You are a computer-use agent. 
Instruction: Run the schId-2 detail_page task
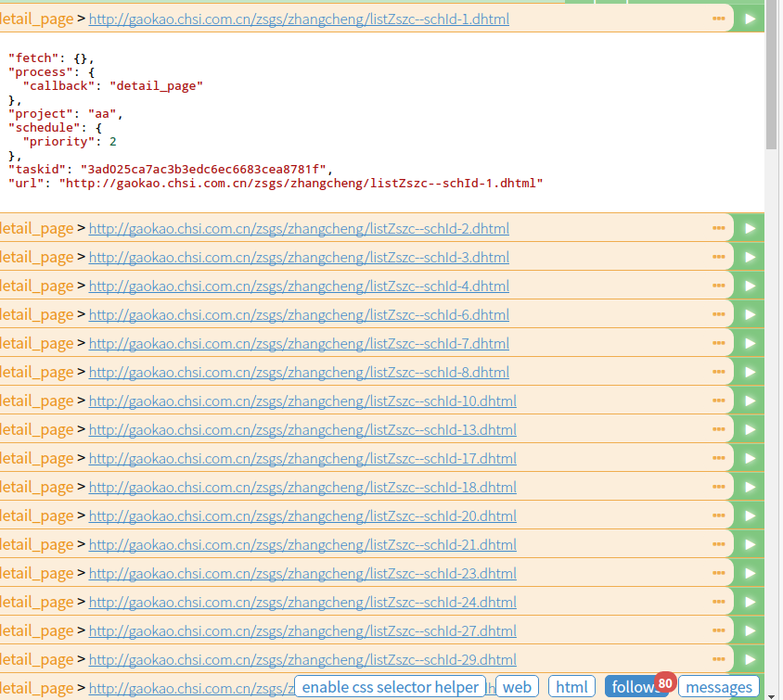750,228
